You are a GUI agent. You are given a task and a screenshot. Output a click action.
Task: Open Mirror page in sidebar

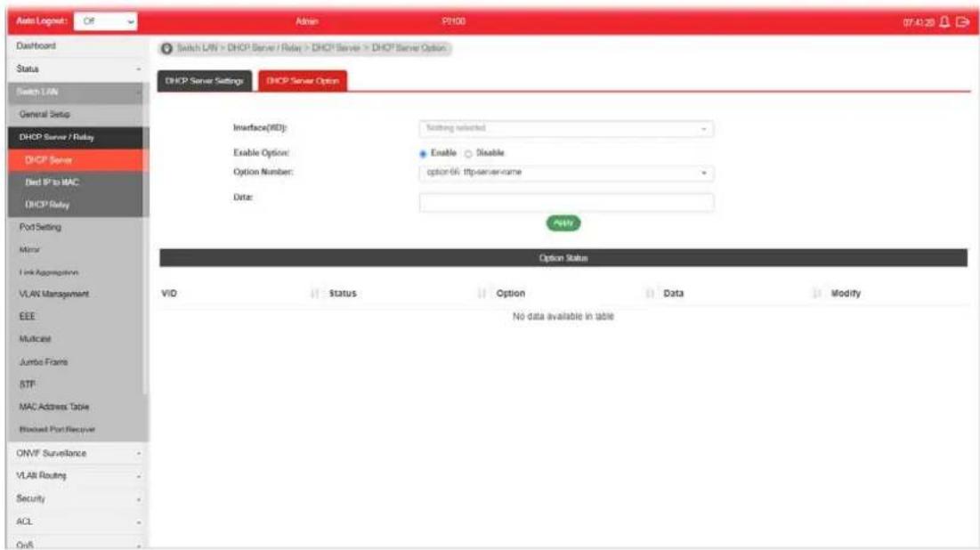tap(76, 250)
